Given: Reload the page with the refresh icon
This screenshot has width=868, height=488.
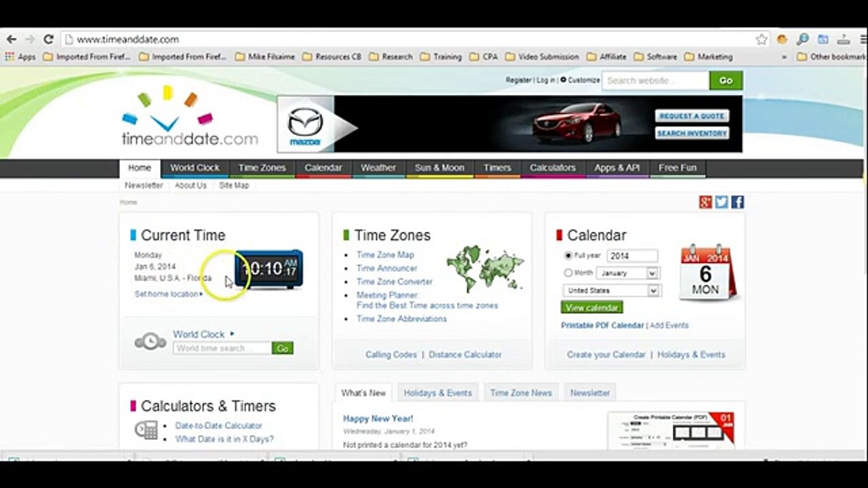Looking at the screenshot, I should [x=48, y=39].
